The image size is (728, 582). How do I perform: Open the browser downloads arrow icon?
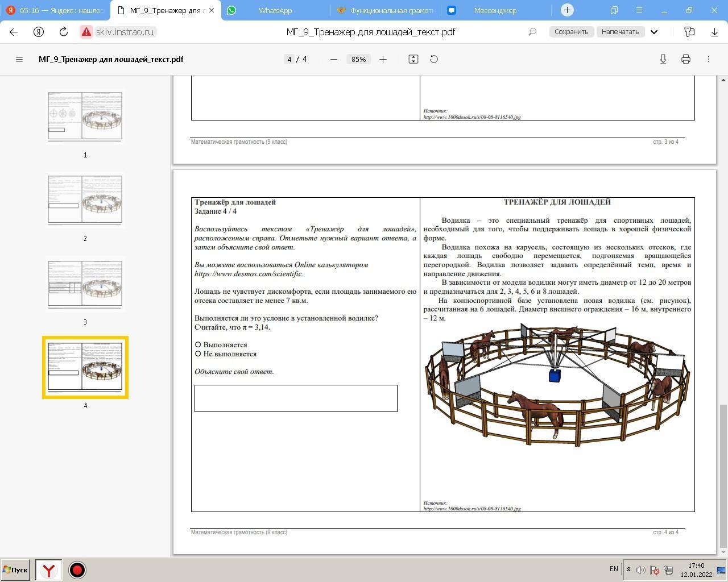point(714,32)
